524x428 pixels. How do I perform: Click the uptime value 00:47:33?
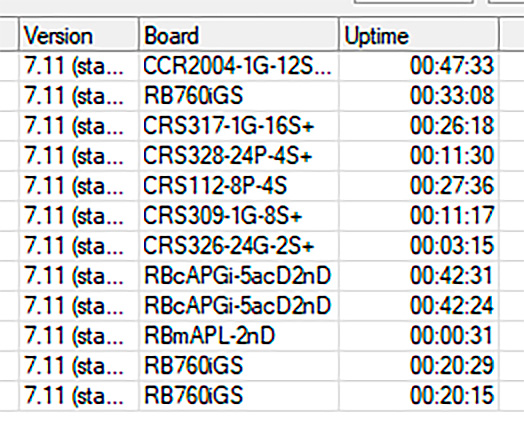tap(452, 66)
